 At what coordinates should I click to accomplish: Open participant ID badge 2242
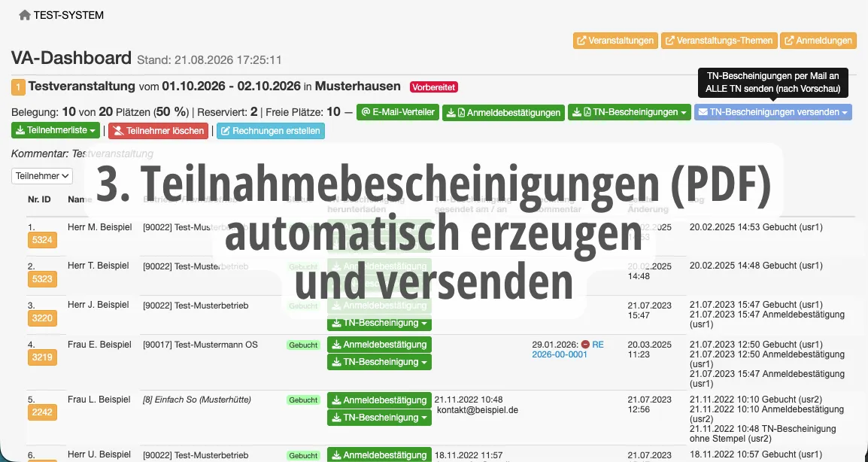pos(42,412)
